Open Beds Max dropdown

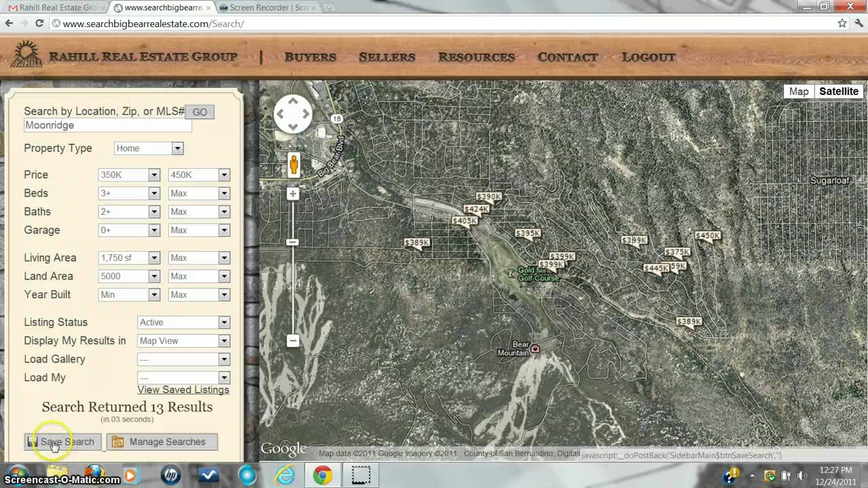pos(199,193)
